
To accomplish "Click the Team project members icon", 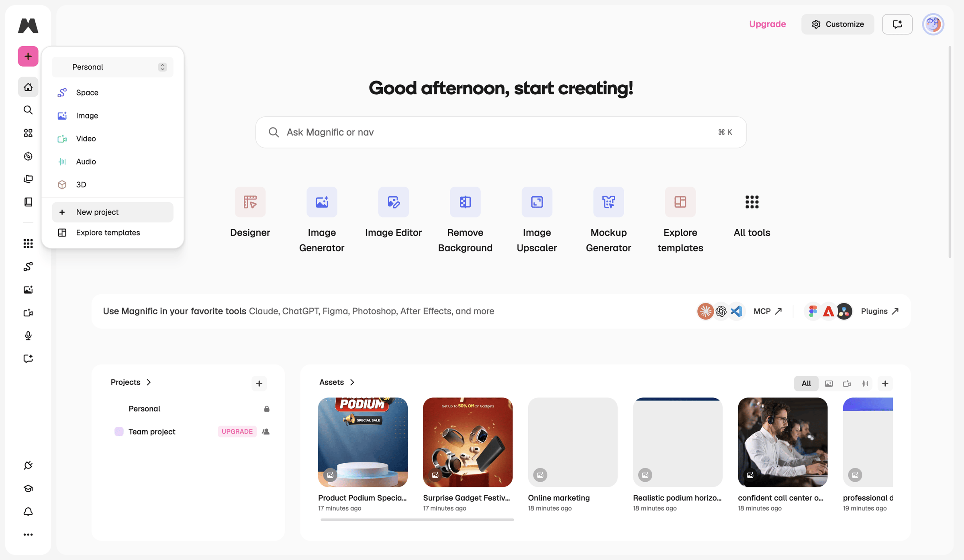I will 266,432.
